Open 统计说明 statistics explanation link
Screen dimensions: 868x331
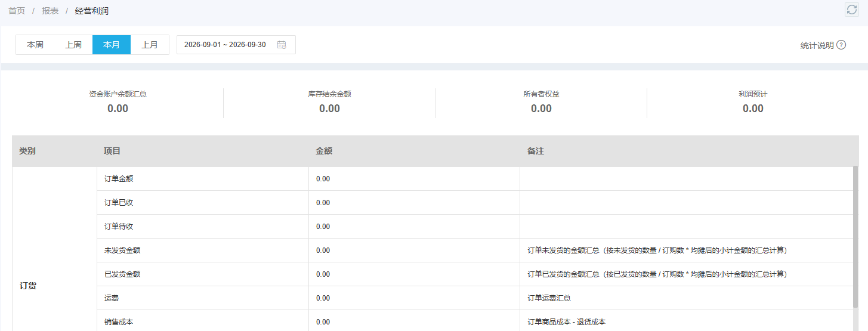coord(817,45)
